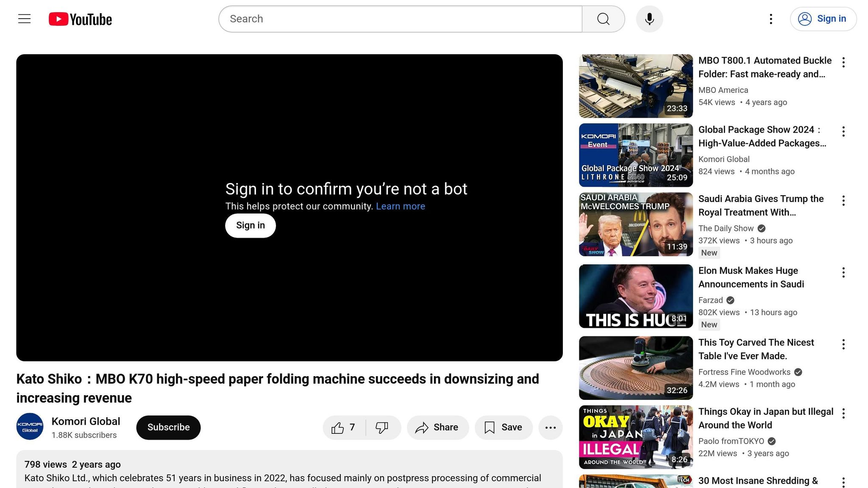Open options menu for Daily Show video
This screenshot has height=488, width=868.
pos(843,201)
